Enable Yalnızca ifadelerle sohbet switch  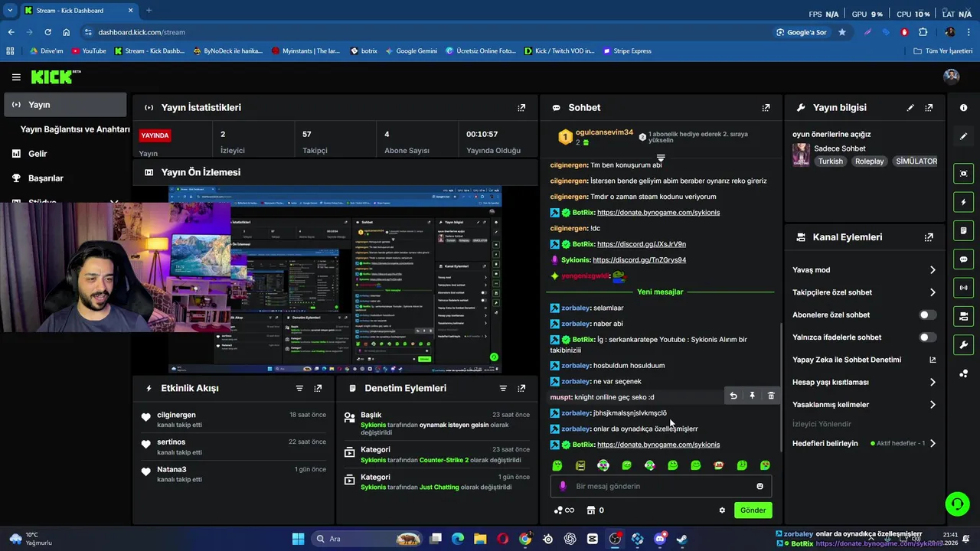pos(927,337)
